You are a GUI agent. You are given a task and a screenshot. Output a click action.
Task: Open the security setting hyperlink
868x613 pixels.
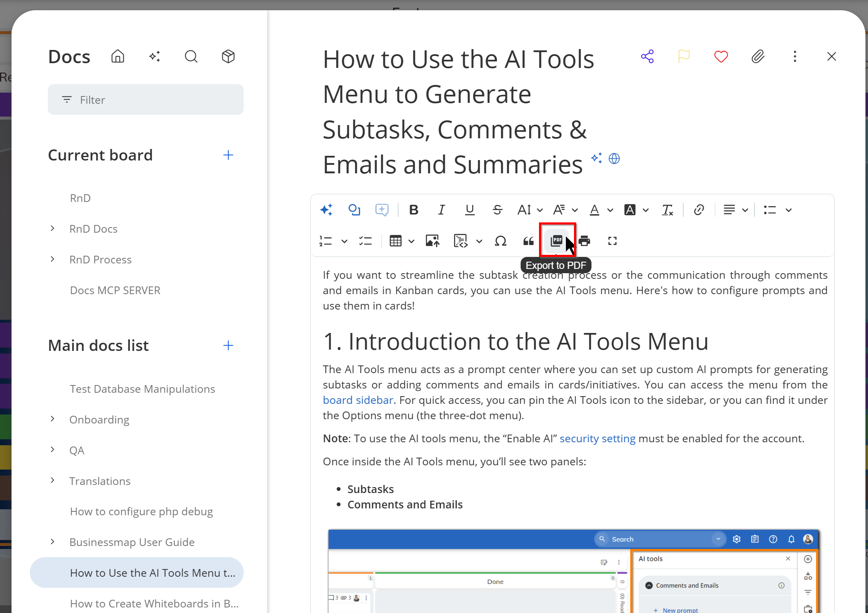click(x=597, y=438)
